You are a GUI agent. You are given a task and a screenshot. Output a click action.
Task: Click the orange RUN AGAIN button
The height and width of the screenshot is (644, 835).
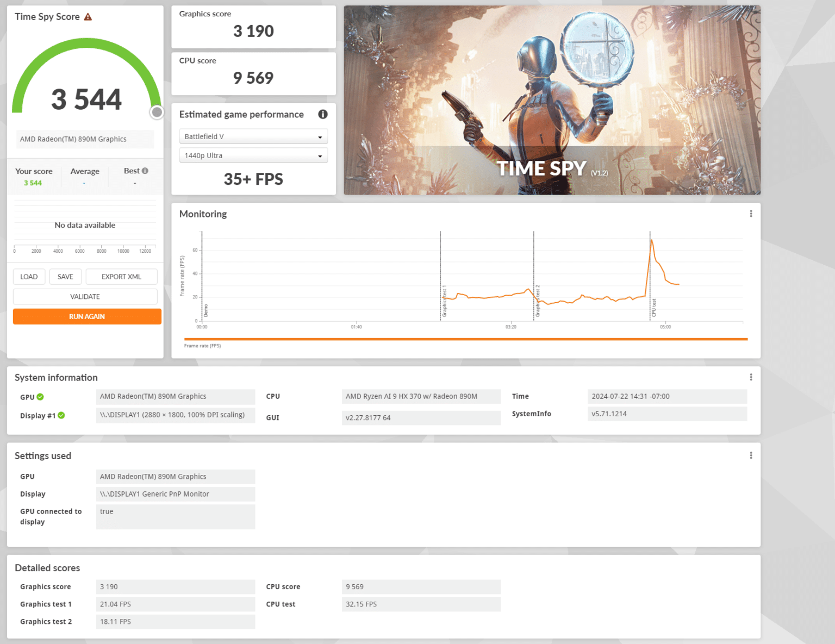(x=87, y=316)
